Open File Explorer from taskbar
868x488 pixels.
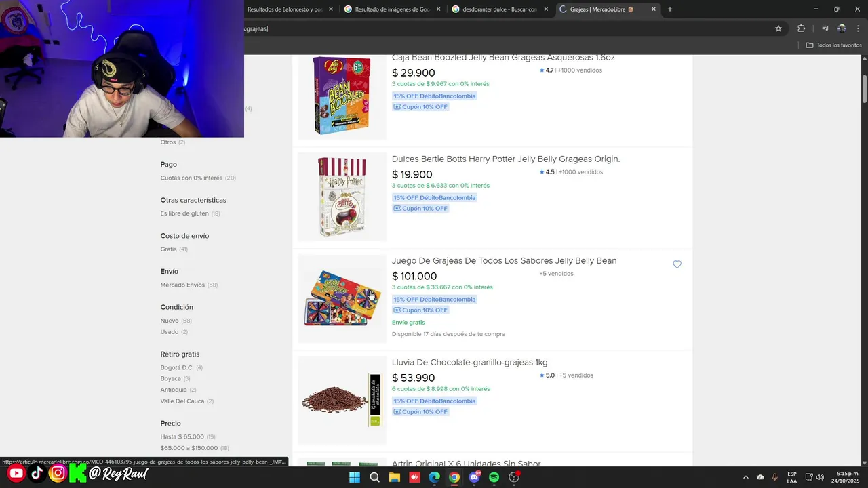[395, 477]
